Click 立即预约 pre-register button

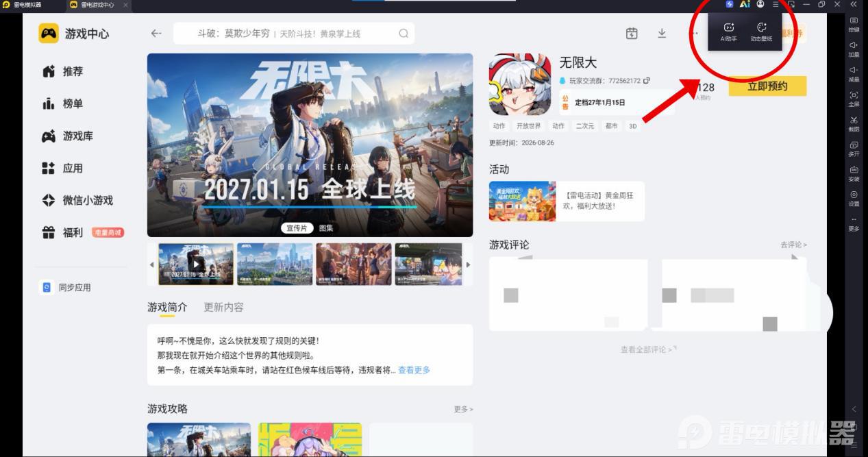(x=767, y=86)
